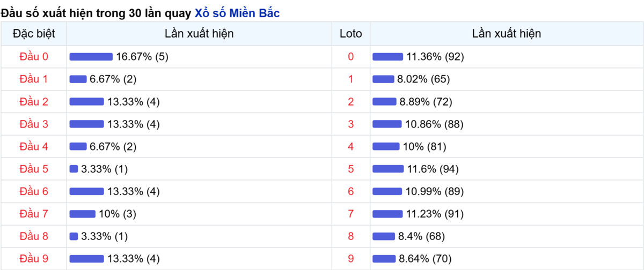Click the Đầu 8 3.33% bar

(74, 237)
